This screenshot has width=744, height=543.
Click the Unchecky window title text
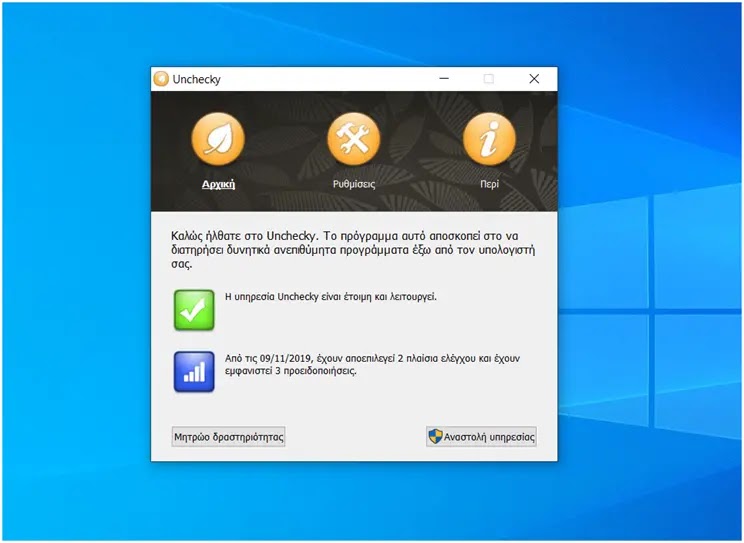[196, 79]
